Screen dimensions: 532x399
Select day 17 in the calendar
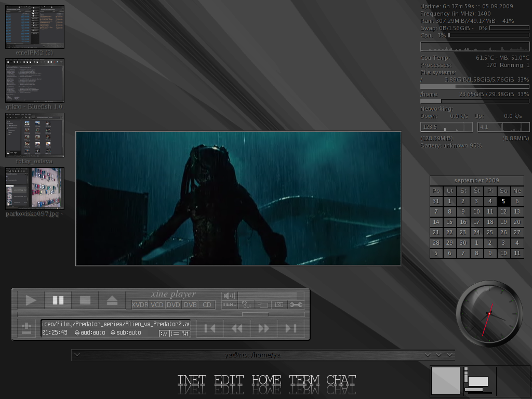(x=477, y=222)
